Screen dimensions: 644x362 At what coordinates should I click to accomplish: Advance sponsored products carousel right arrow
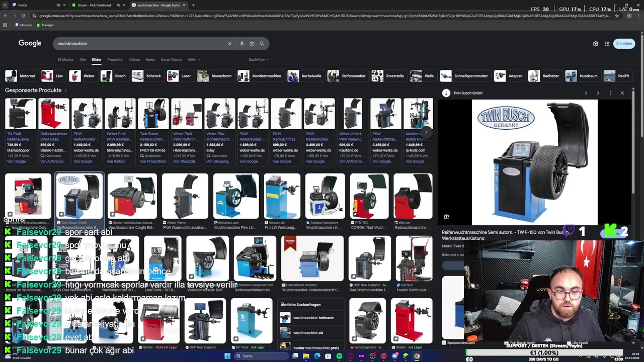pos(426,132)
